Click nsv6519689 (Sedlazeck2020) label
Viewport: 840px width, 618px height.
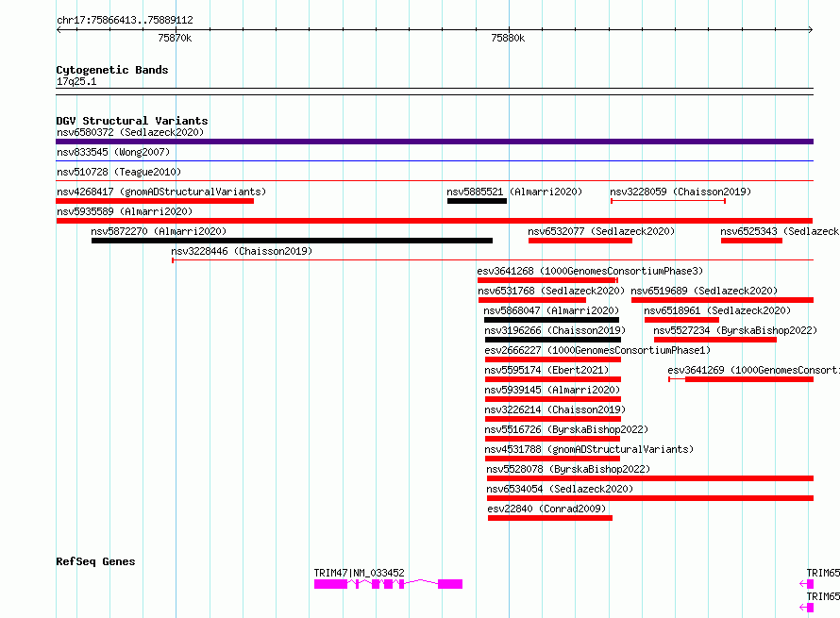tap(704, 291)
